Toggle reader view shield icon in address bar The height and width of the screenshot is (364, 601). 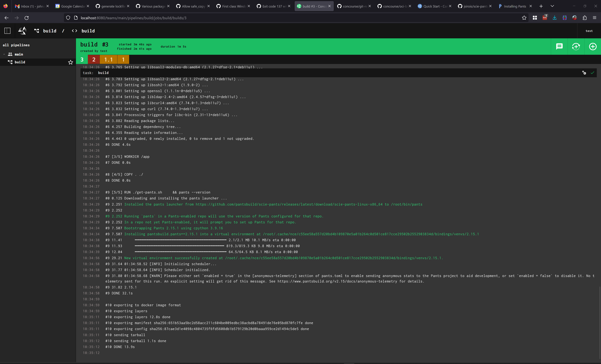point(68,18)
